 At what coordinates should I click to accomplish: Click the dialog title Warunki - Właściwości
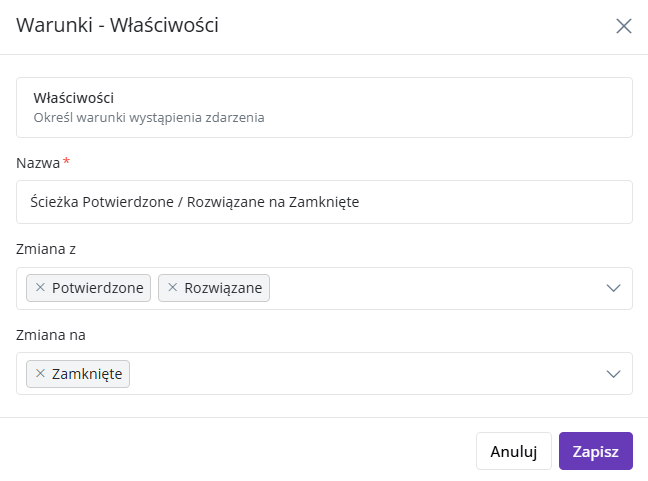[x=117, y=25]
